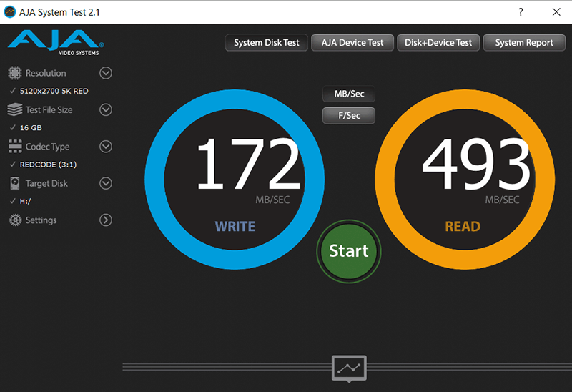Expand the Resolution dropdown arrow
This screenshot has width=572, height=392.
coord(106,73)
